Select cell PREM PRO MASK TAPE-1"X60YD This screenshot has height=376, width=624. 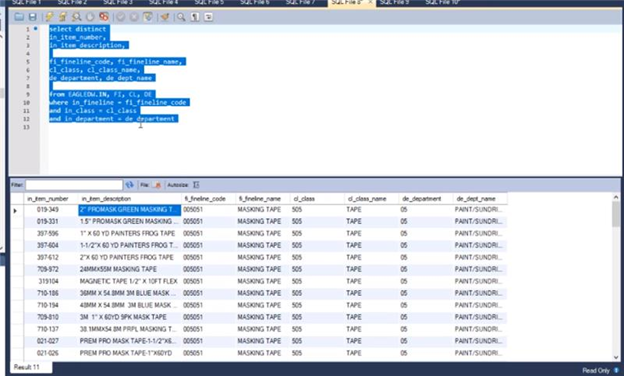coord(126,353)
